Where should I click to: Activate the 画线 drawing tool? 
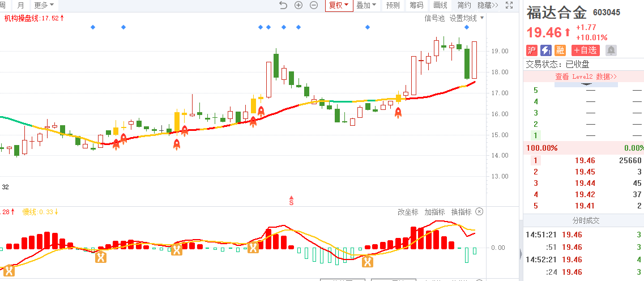point(440,5)
